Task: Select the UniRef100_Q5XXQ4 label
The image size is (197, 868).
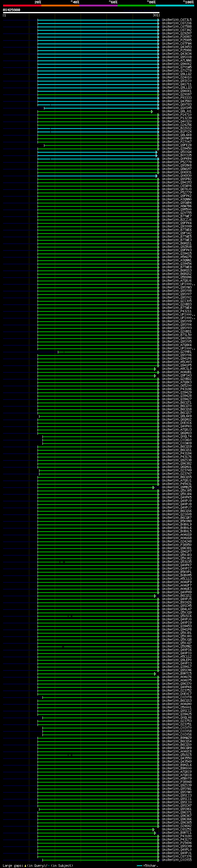Action: [177, 152]
